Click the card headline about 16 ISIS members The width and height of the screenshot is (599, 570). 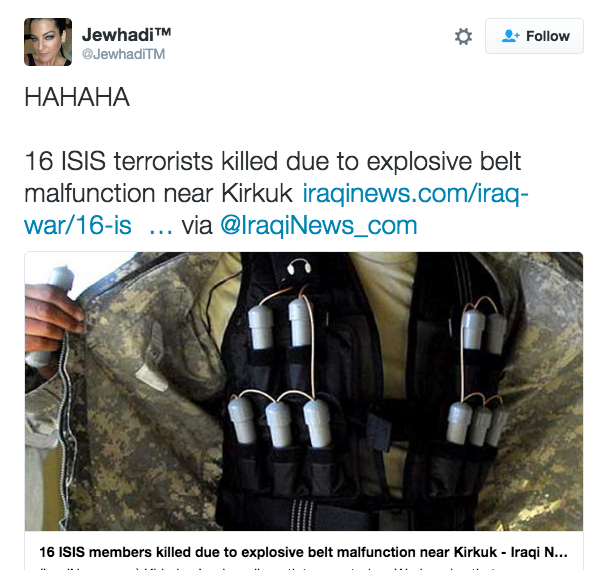(303, 552)
